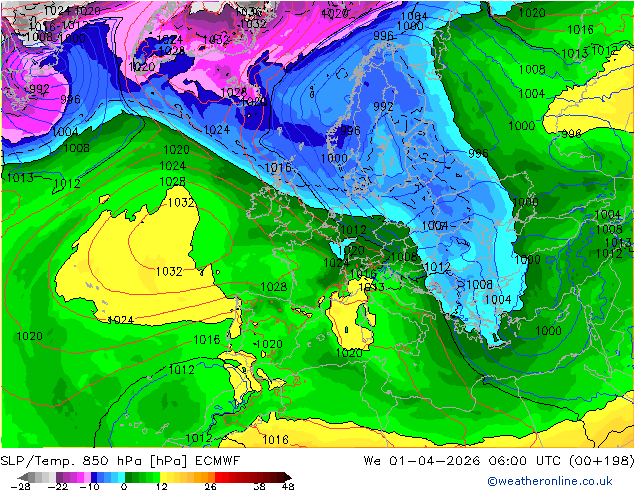634x490 pixels.
Task: Select the dark blue swatch in the legend
Action: [x=94, y=477]
